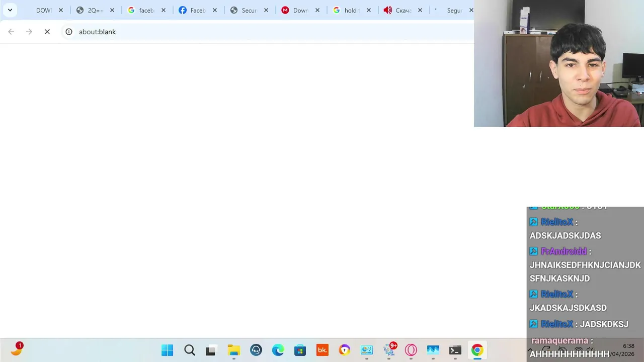
Task: Open Task View on taskbar
Action: (211, 350)
